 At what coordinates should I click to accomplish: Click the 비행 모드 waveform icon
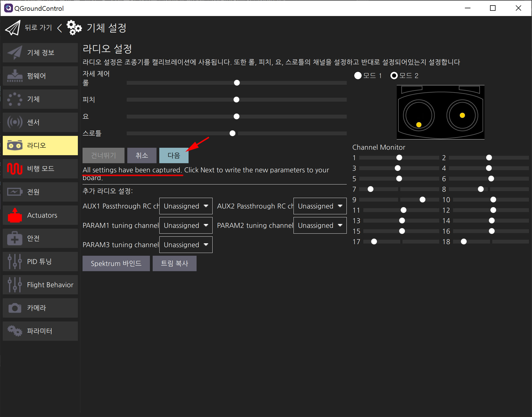[15, 168]
